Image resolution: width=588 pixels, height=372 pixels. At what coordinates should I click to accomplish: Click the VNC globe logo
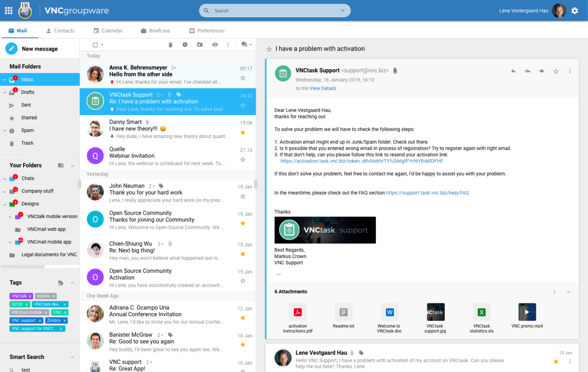[x=25, y=11]
